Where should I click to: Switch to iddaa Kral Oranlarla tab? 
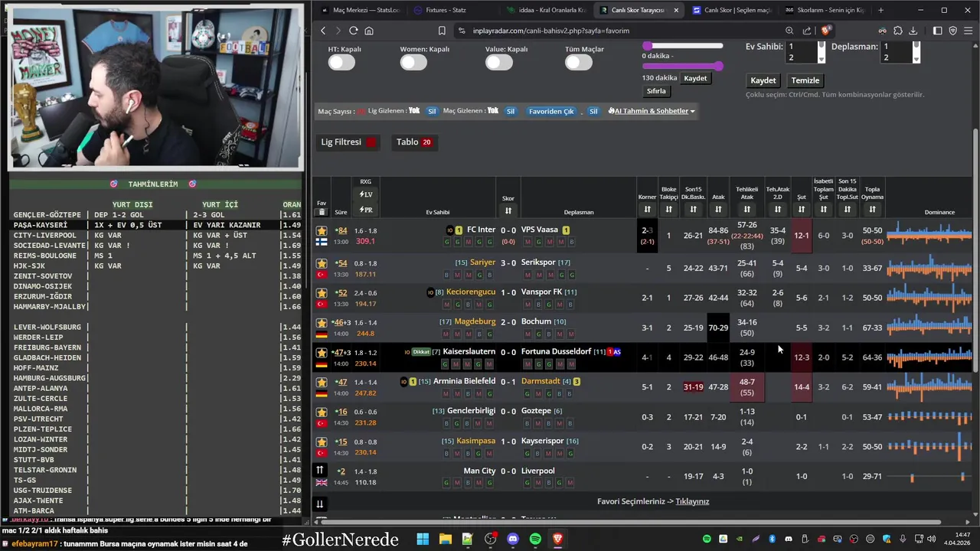point(545,10)
